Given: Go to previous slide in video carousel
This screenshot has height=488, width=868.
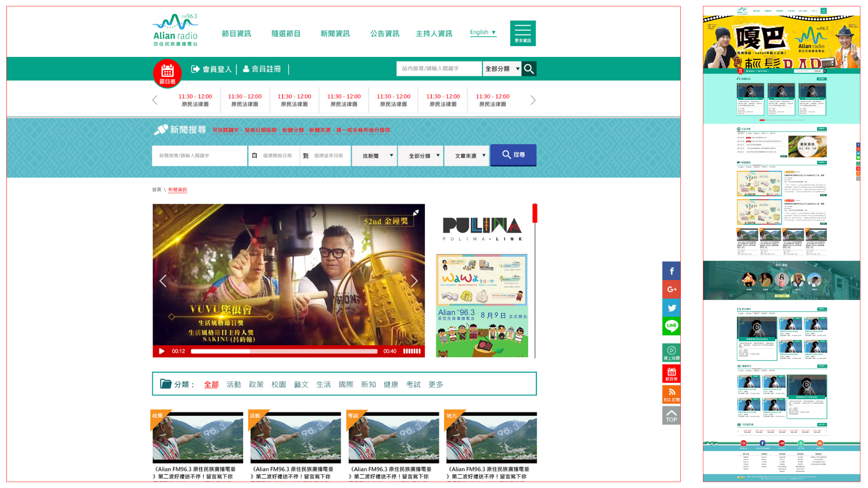Looking at the screenshot, I should pos(163,281).
